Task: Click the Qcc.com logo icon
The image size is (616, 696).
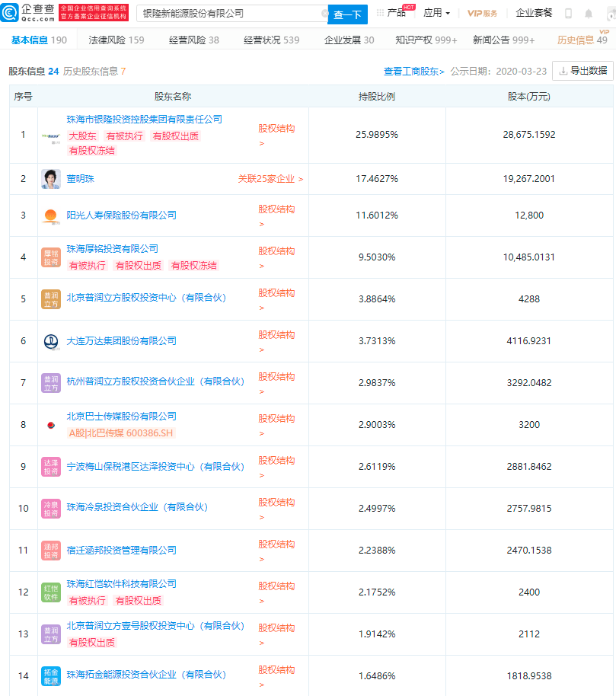Action: [x=10, y=12]
